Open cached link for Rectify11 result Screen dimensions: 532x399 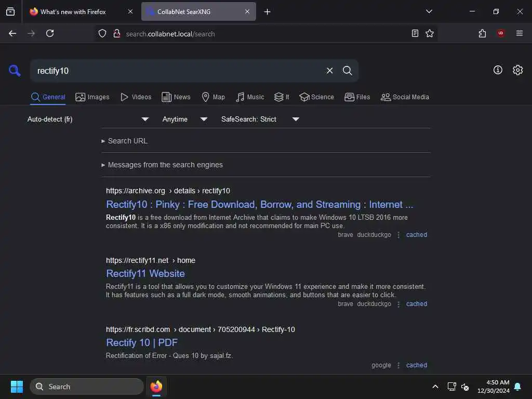(x=416, y=304)
